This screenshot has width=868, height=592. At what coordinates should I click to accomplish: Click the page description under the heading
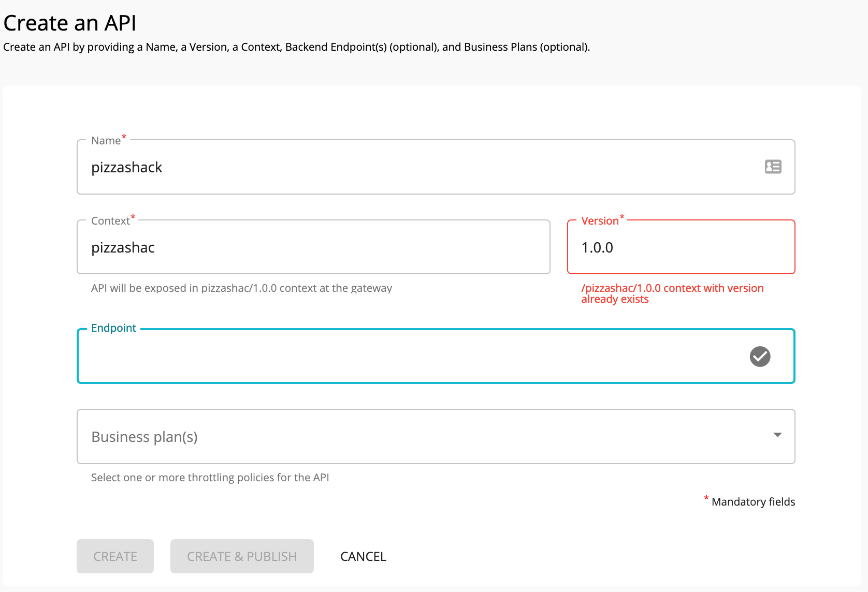296,47
